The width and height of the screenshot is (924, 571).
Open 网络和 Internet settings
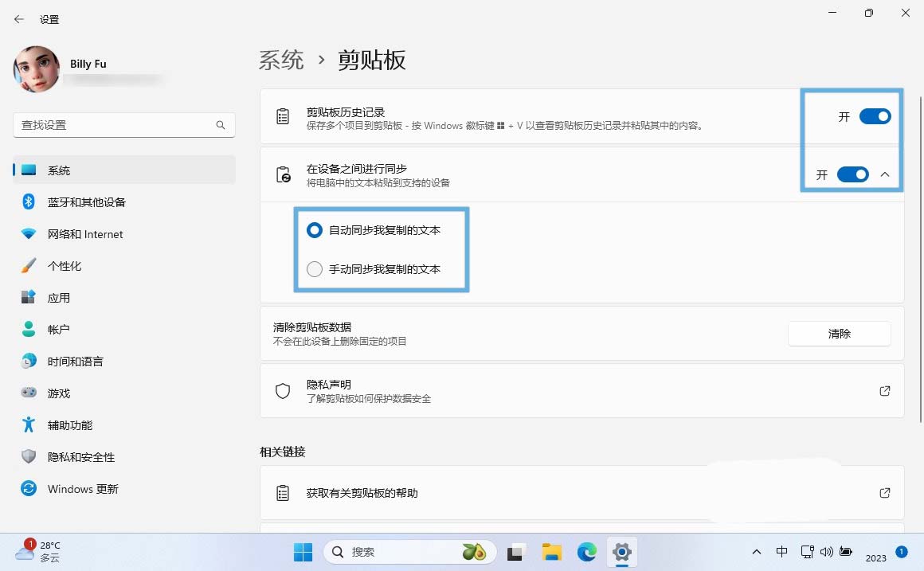pyautogui.click(x=84, y=234)
